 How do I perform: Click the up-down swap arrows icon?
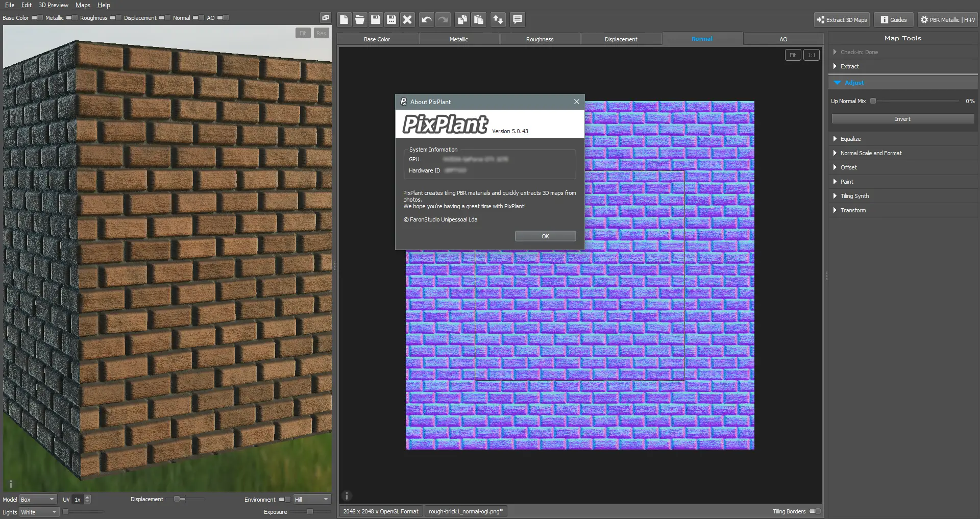pyautogui.click(x=498, y=19)
